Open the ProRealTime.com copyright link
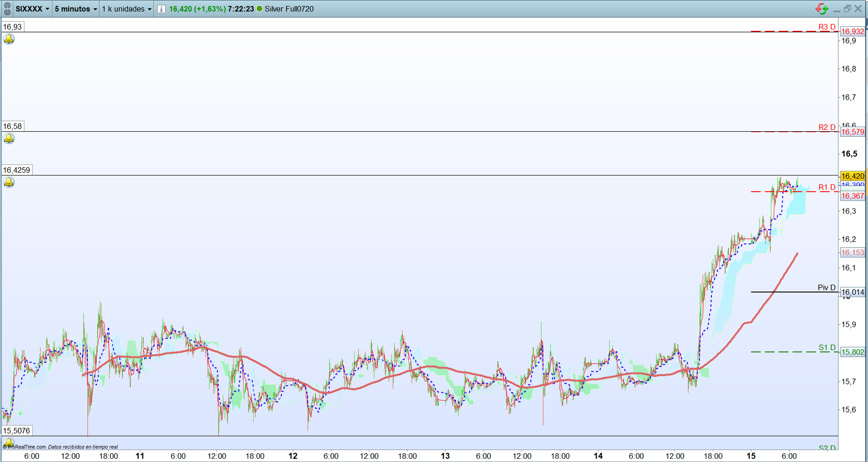Screen dimensions: 868x462 click(x=26, y=447)
